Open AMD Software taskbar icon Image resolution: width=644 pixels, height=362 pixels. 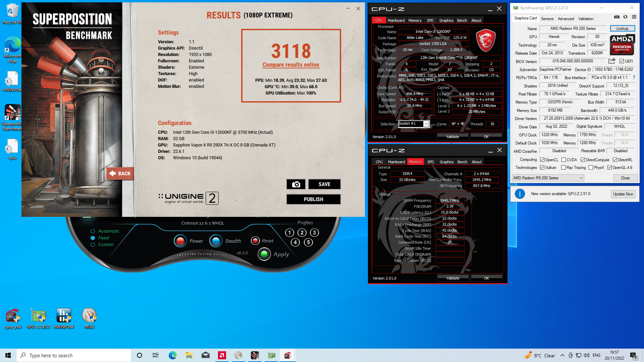coord(222,355)
